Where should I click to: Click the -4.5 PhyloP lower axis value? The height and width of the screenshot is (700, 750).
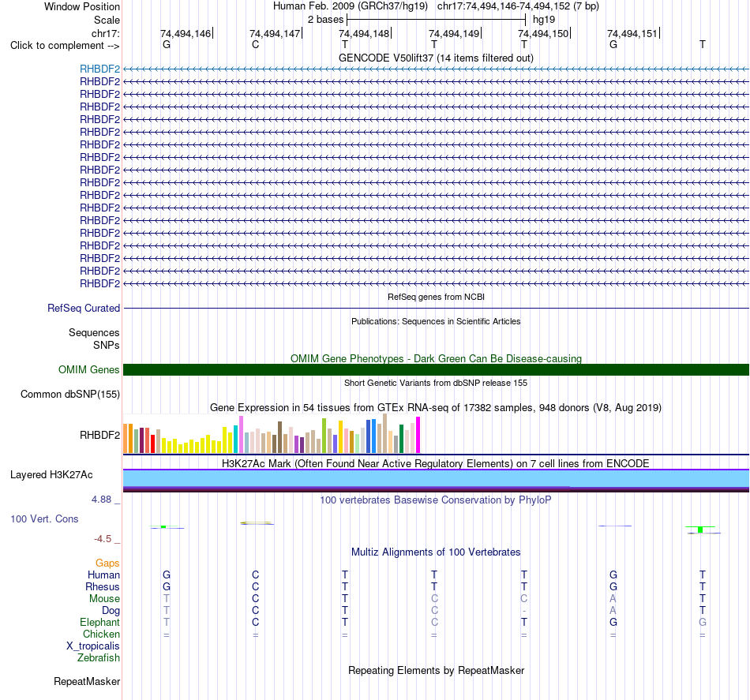click(103, 539)
